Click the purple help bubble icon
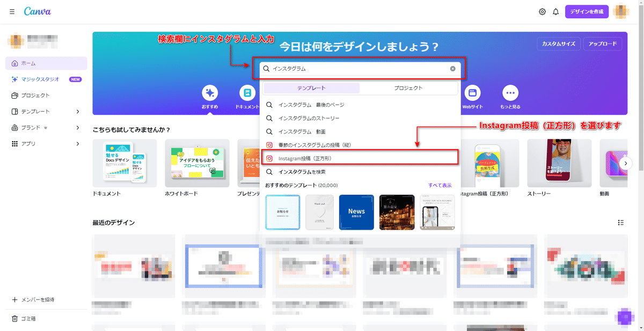Image resolution: width=644 pixels, height=331 pixels. click(x=624, y=318)
